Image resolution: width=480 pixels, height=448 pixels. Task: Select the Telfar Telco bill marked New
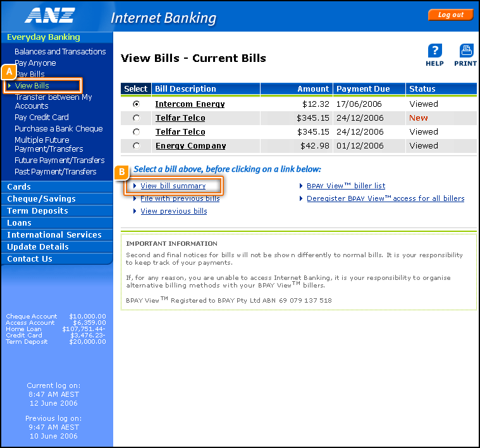136,118
